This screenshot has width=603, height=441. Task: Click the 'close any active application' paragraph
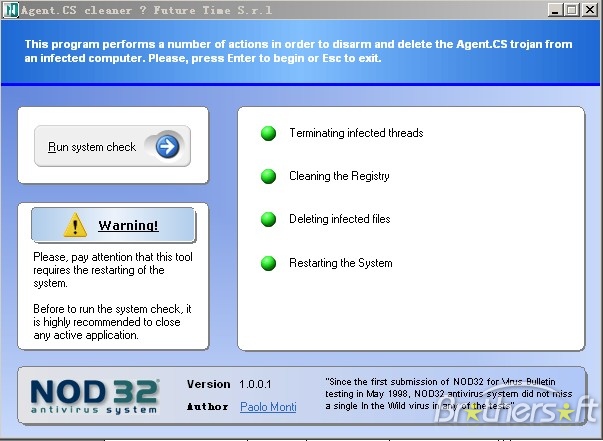click(112, 322)
